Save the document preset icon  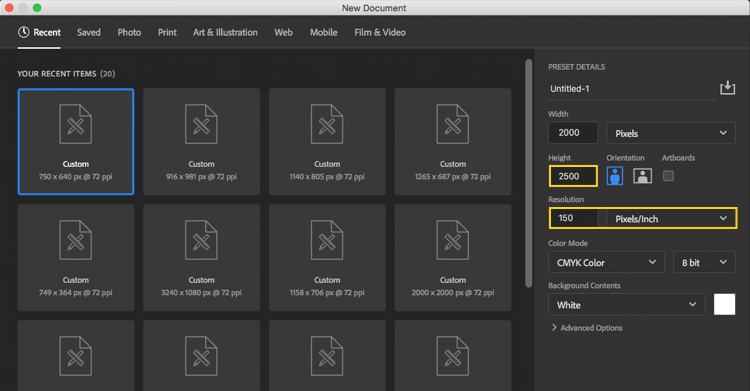728,88
